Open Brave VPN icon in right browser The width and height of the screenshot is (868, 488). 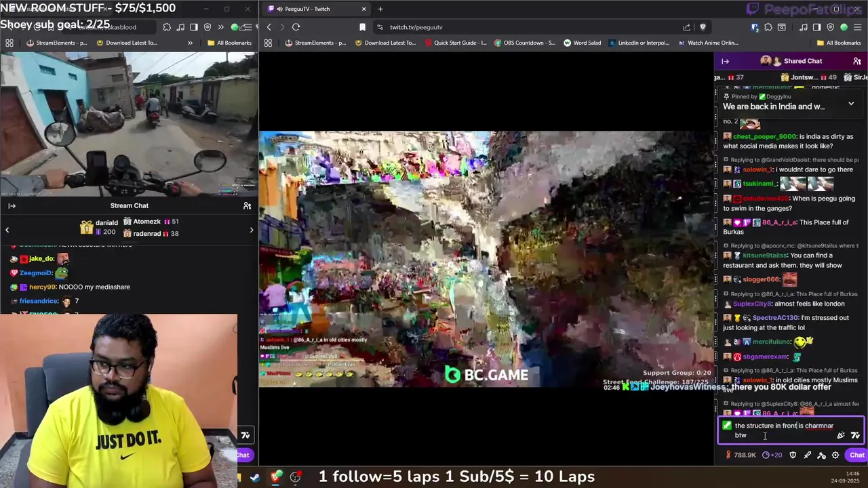pyautogui.click(x=831, y=27)
